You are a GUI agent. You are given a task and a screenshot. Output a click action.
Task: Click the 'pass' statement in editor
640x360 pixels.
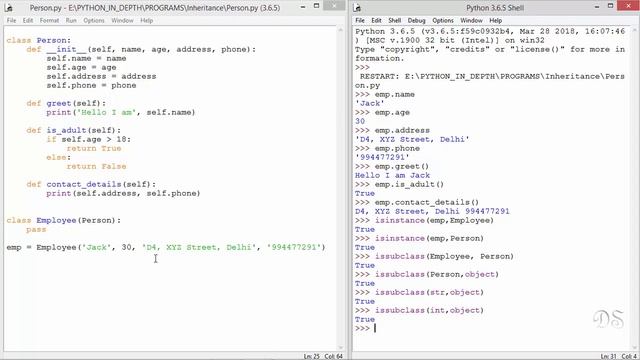36,229
